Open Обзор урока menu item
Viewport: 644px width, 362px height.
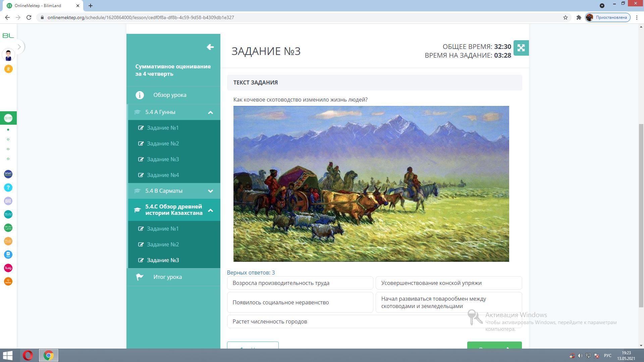[x=170, y=95]
